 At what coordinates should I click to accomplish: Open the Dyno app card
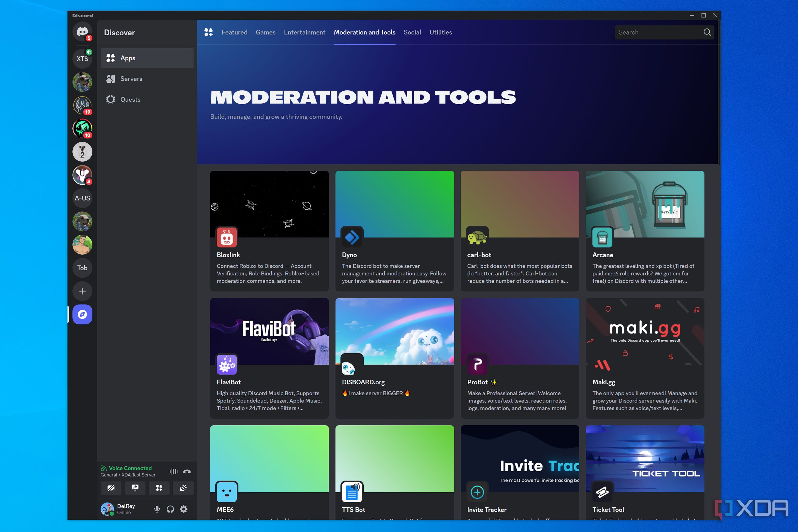click(394, 231)
